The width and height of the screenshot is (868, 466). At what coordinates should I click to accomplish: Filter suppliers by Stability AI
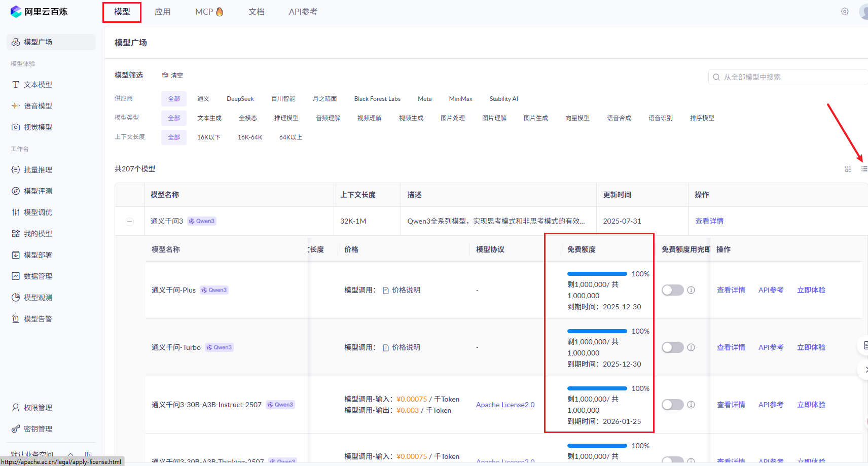point(504,99)
